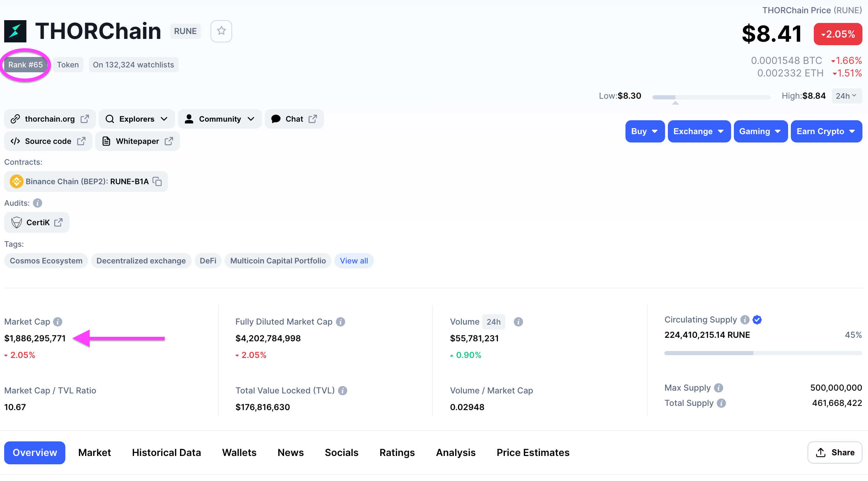
Task: Click the $1,886,295,771 market cap value
Action: coord(35,339)
